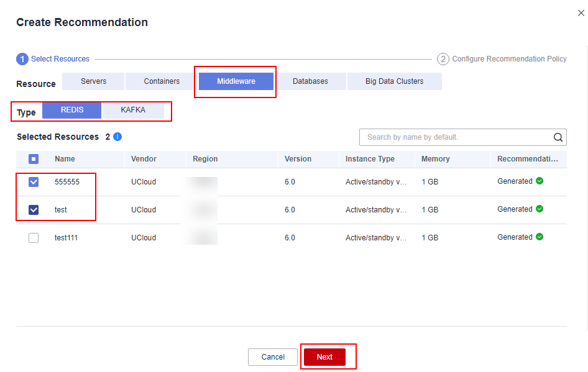588x372 pixels.
Task: Click the search magnifier icon
Action: 558,137
